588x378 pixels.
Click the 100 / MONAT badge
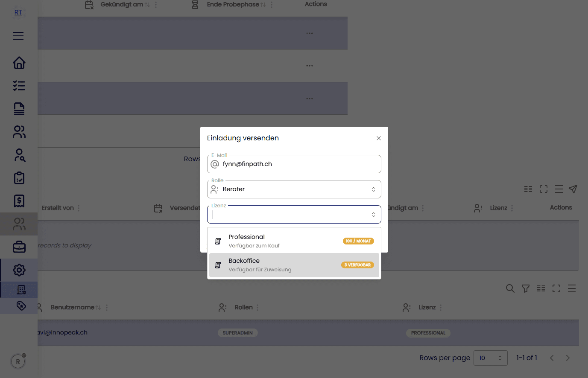tap(358, 241)
